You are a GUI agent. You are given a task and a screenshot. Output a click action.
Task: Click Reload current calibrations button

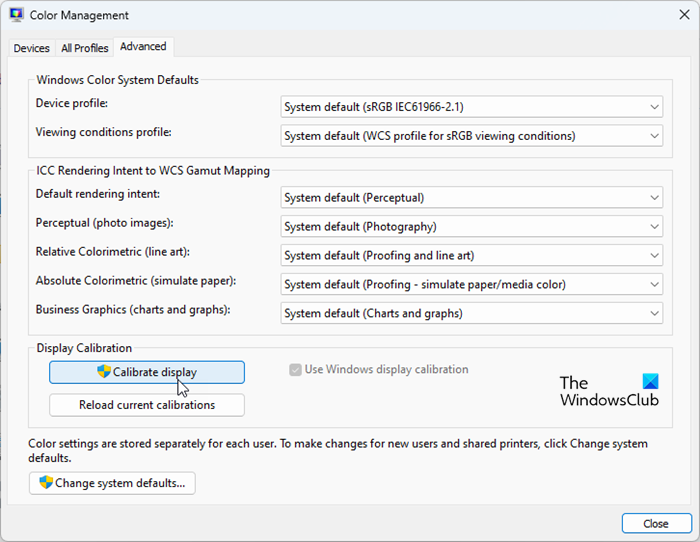click(147, 405)
